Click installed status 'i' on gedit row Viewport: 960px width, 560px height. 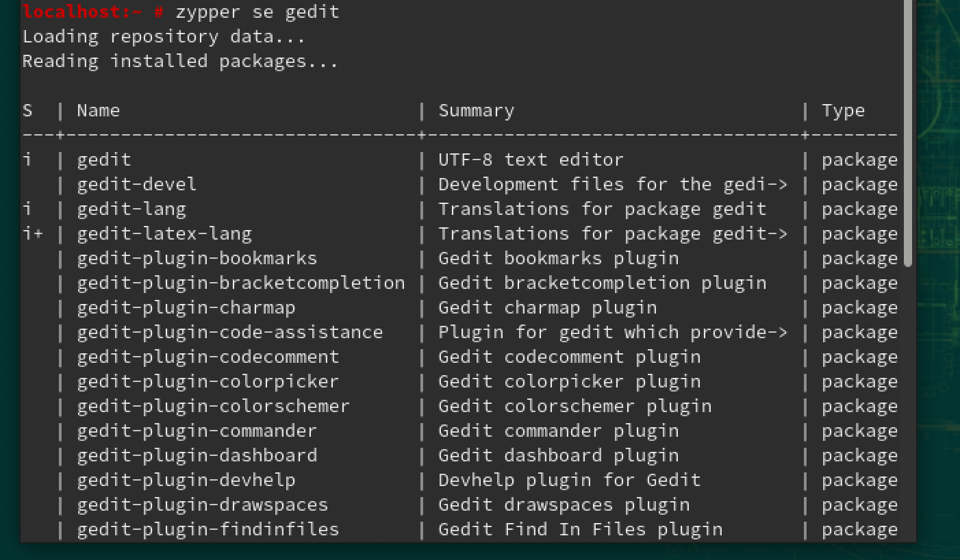tap(27, 160)
